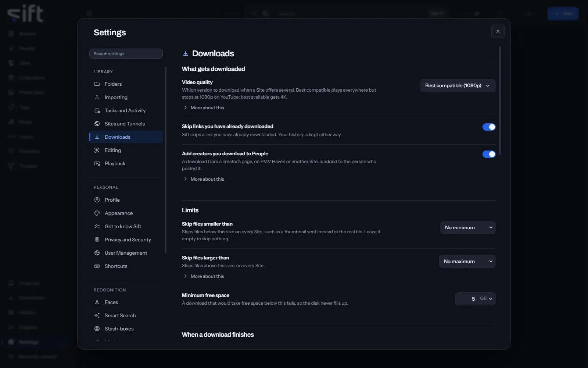This screenshot has width=588, height=368.
Task: Click the Privacy and Security shield icon
Action: 97,240
